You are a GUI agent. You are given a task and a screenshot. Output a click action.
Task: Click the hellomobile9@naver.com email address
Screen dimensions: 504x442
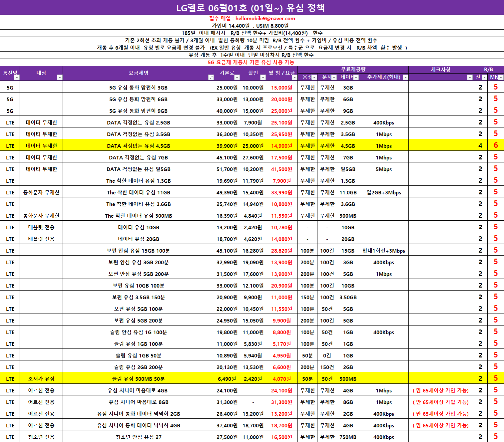(x=265, y=19)
